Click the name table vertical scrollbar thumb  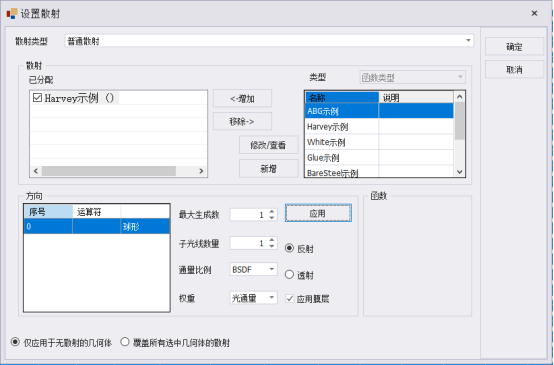[x=459, y=121]
